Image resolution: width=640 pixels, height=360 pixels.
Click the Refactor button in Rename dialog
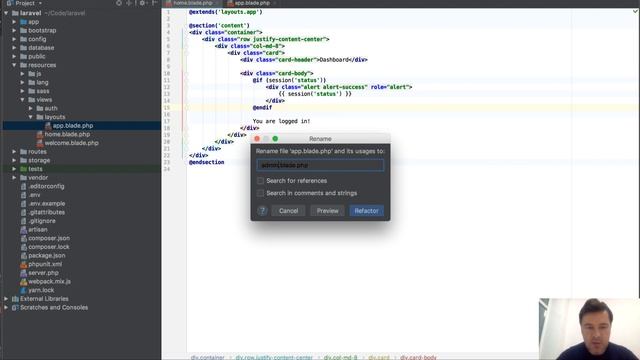366,211
